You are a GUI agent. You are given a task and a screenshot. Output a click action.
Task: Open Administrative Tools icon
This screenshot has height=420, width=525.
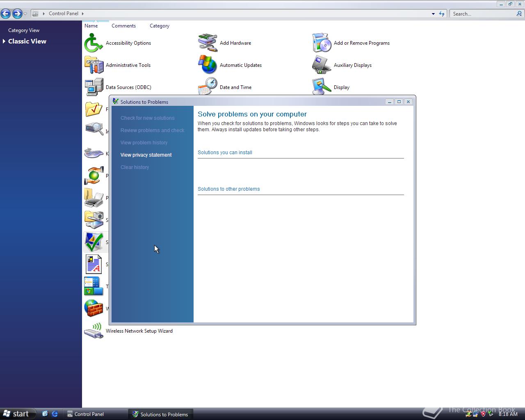tap(94, 65)
